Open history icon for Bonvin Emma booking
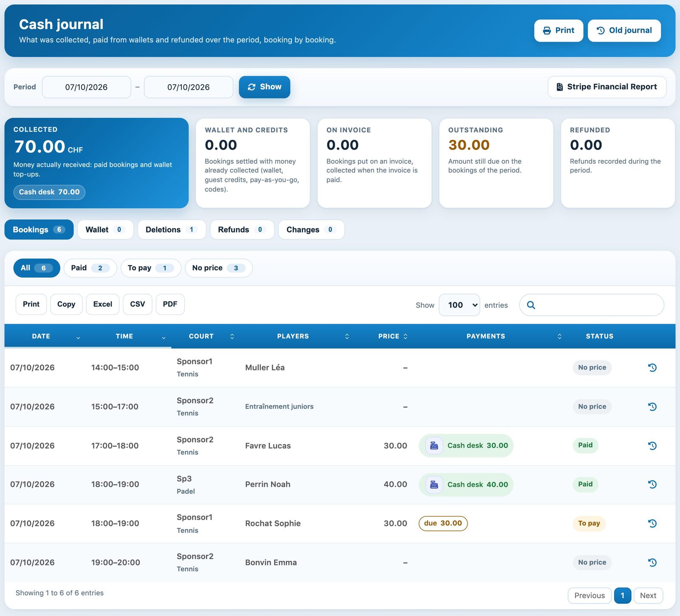 [652, 562]
